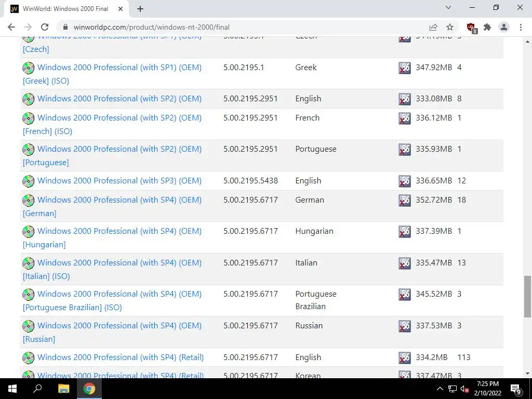This screenshot has height=399, width=532.
Task: Click the muted volume tray icon
Action: [464, 389]
